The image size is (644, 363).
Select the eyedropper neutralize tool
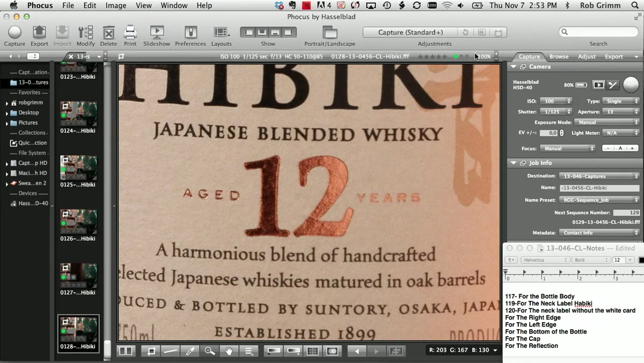tap(190, 351)
